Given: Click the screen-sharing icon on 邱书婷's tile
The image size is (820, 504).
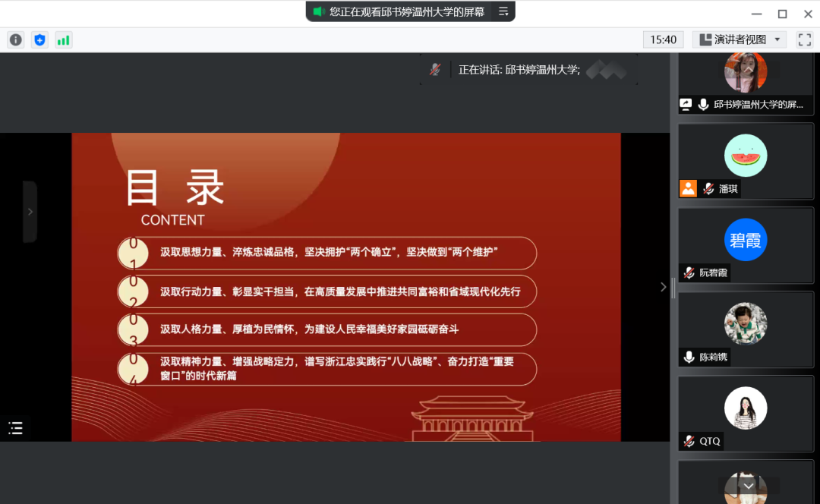Looking at the screenshot, I should pyautogui.click(x=686, y=105).
